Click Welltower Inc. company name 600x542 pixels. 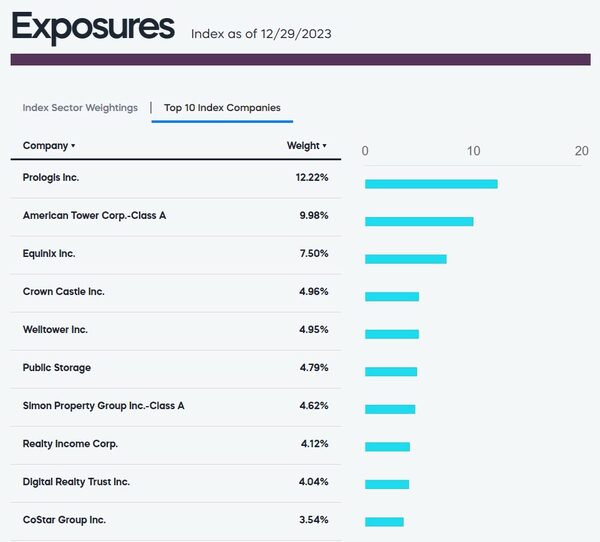(55, 330)
